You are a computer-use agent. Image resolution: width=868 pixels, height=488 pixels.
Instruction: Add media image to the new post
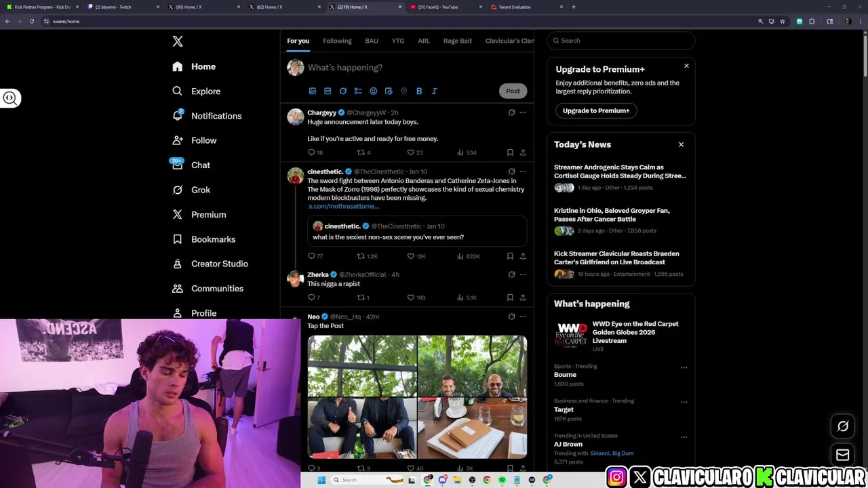click(313, 91)
